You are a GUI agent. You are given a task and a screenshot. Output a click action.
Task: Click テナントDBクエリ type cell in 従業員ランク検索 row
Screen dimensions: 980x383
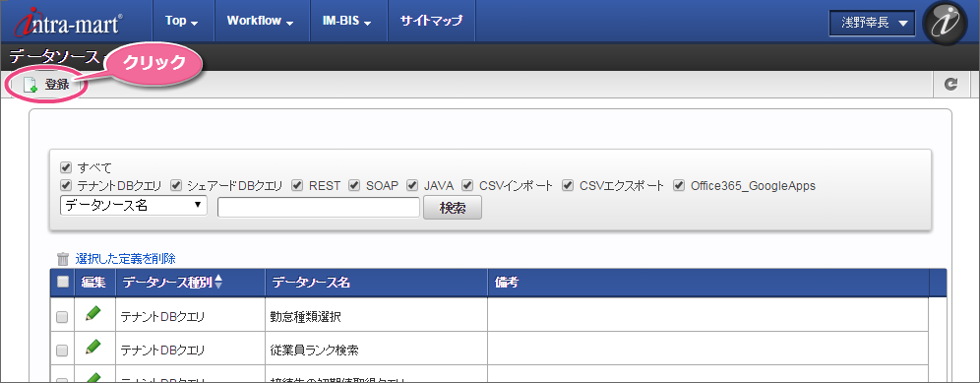(190, 349)
